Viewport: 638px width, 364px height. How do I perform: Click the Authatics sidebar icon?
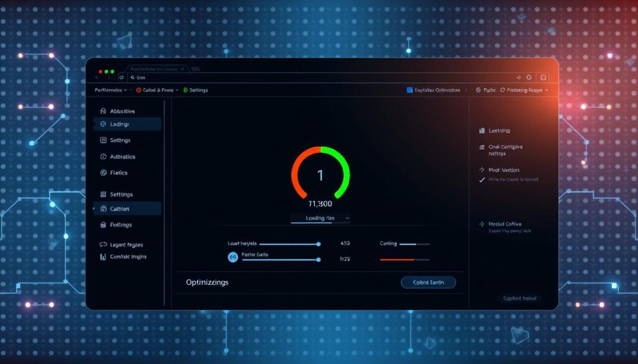pyautogui.click(x=103, y=157)
